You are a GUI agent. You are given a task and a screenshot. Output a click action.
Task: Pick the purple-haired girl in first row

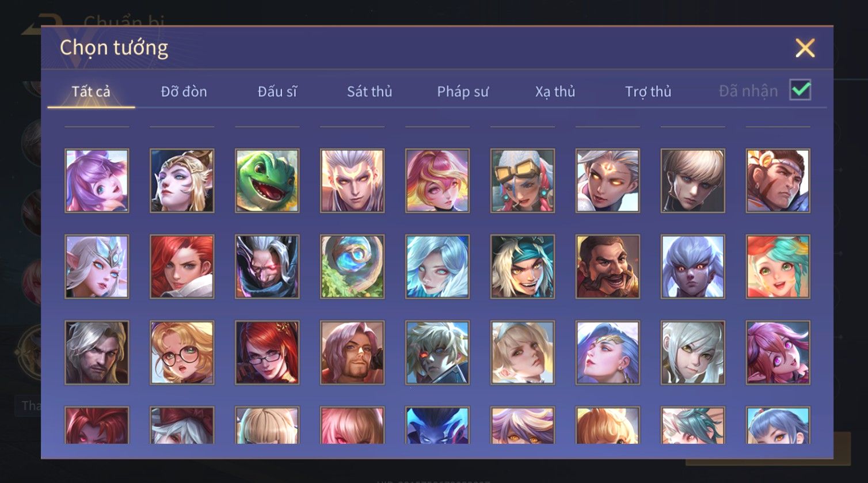(x=97, y=181)
